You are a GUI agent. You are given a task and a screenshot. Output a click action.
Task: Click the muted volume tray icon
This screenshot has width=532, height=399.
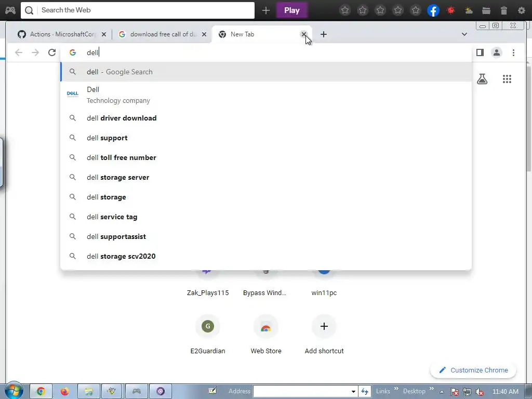coord(480,392)
